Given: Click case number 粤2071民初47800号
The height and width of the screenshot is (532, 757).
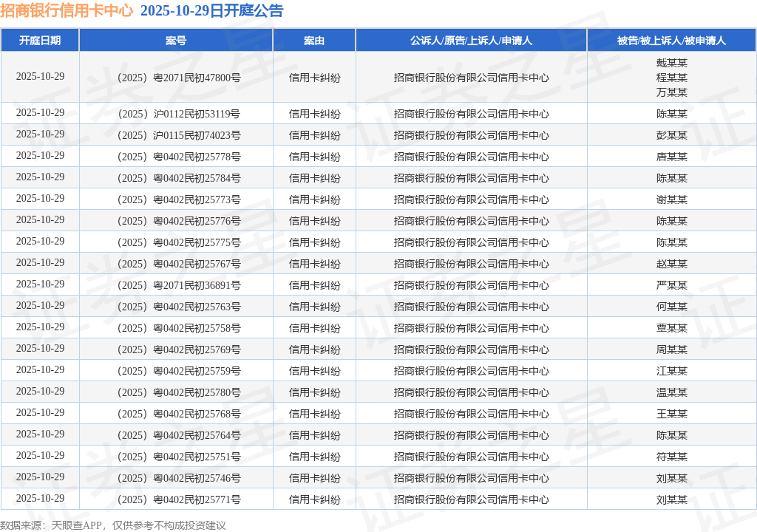Looking at the screenshot, I should point(197,78).
